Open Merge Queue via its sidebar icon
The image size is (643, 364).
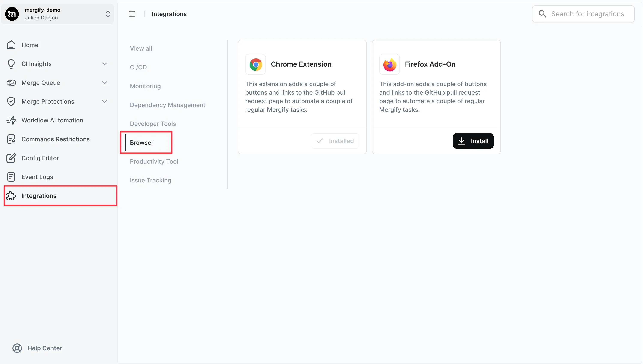(x=11, y=82)
